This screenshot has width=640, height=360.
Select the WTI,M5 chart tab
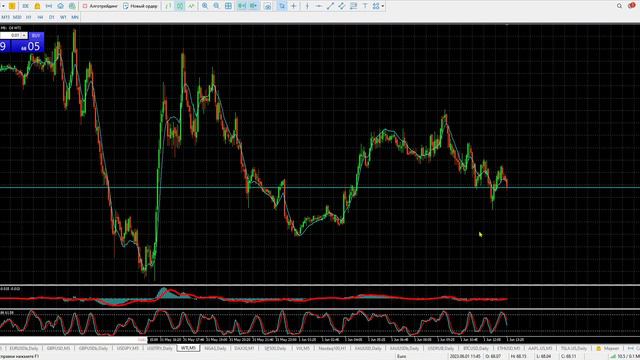coord(188,348)
